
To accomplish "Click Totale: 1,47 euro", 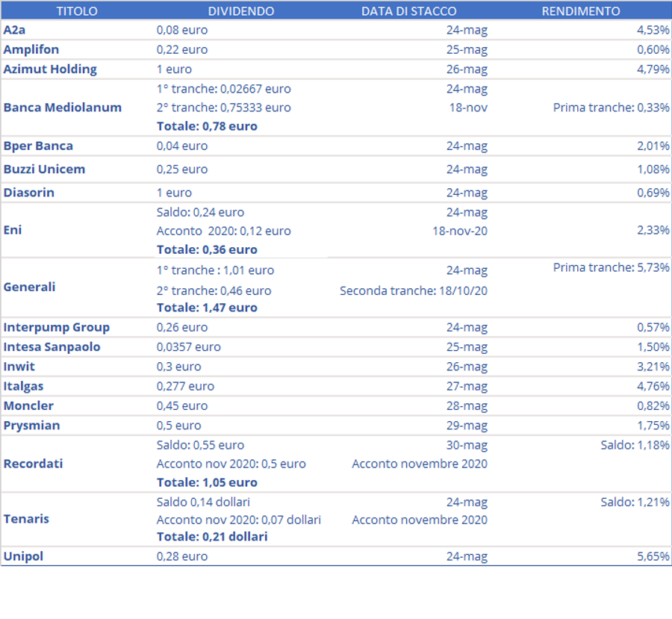I will click(x=207, y=308).
